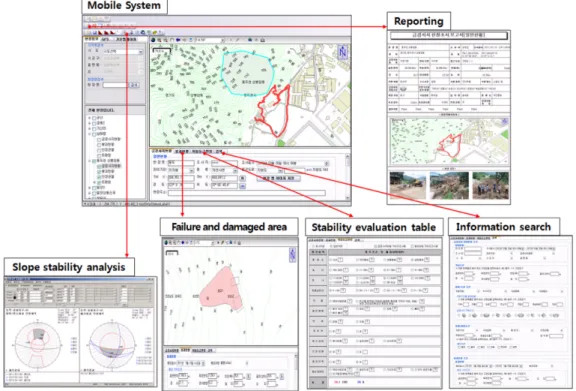The image size is (576, 391).
Task: Click the middle site photo in Reporting
Action: [449, 186]
